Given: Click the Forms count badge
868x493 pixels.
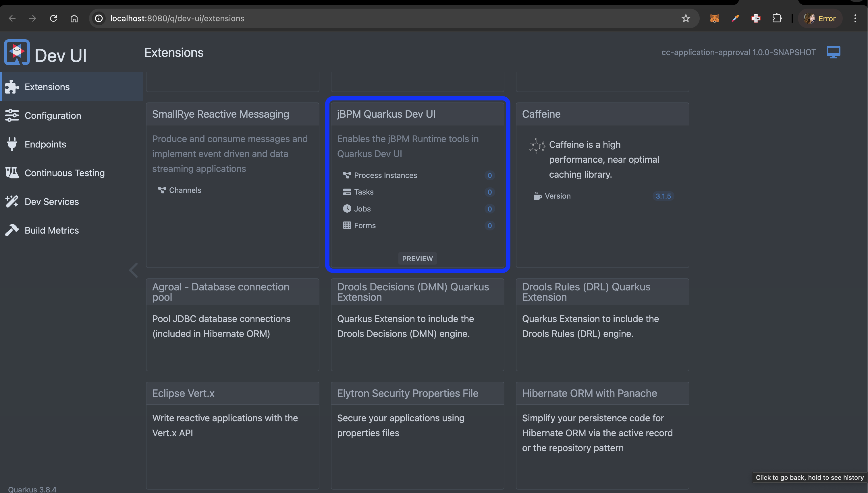Looking at the screenshot, I should [x=489, y=226].
